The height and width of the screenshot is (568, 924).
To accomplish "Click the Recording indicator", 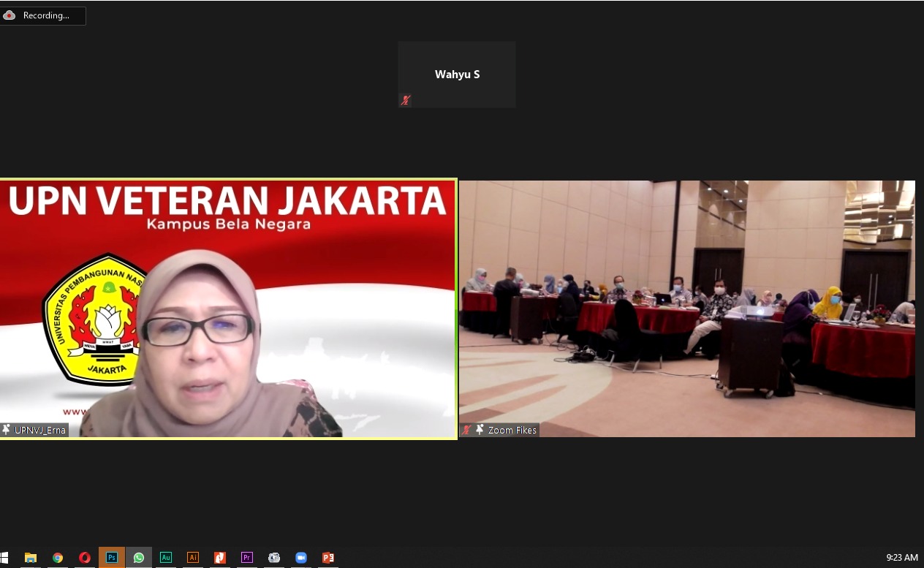I will coord(43,15).
